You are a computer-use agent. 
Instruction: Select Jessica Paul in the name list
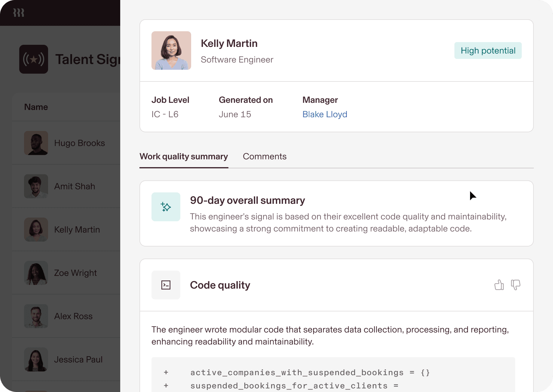click(78, 360)
